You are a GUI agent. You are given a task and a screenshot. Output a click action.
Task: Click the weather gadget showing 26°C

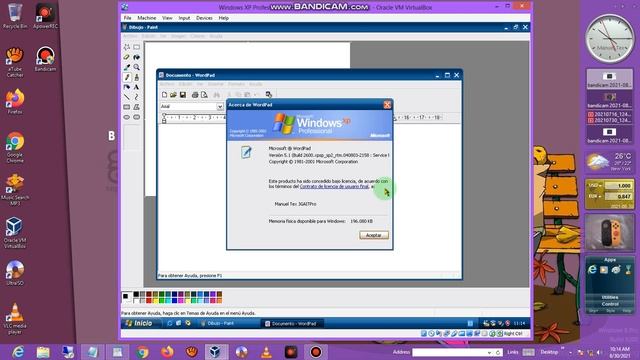[x=610, y=162]
